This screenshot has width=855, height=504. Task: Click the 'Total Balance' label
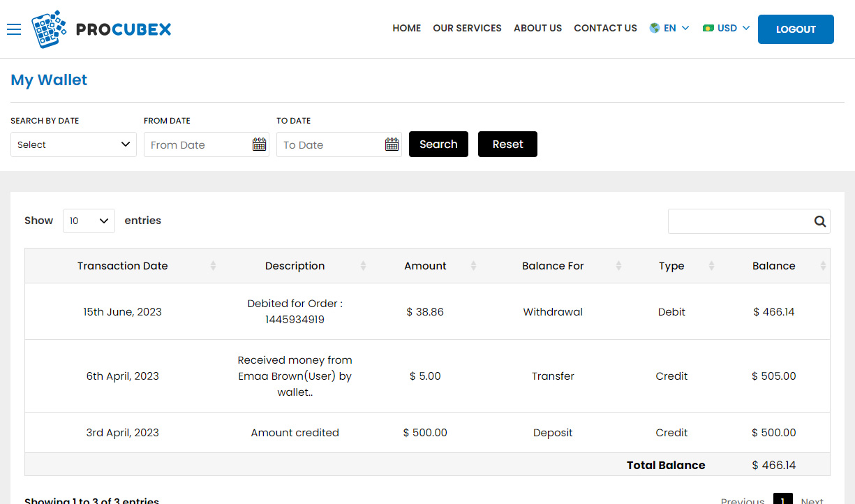coord(666,466)
